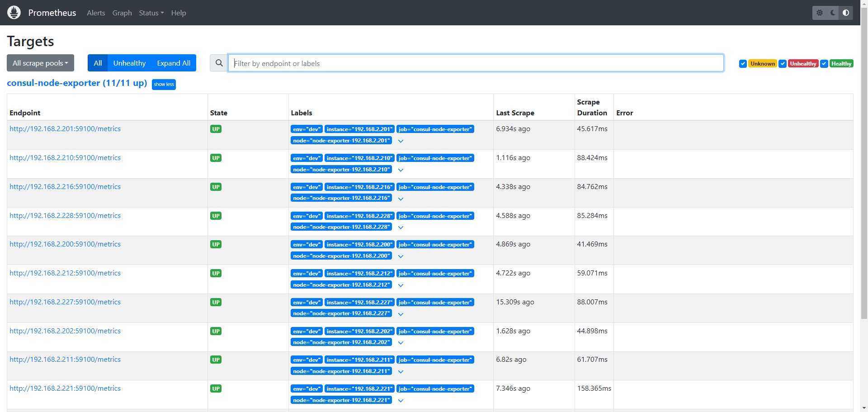
Task: Toggle the Healthy state filter checkbox
Action: [824, 64]
